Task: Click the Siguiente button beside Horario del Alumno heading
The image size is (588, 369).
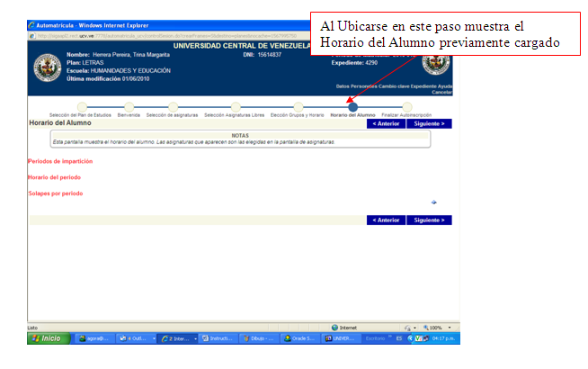Action: point(429,124)
